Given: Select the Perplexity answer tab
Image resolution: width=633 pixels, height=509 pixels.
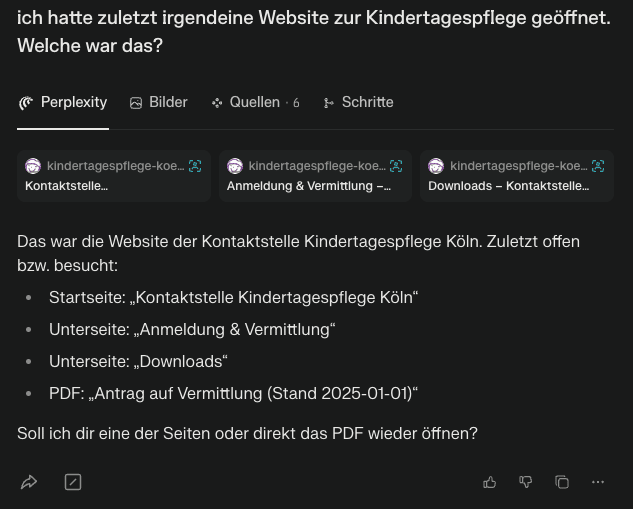Looking at the screenshot, I should 63,103.
